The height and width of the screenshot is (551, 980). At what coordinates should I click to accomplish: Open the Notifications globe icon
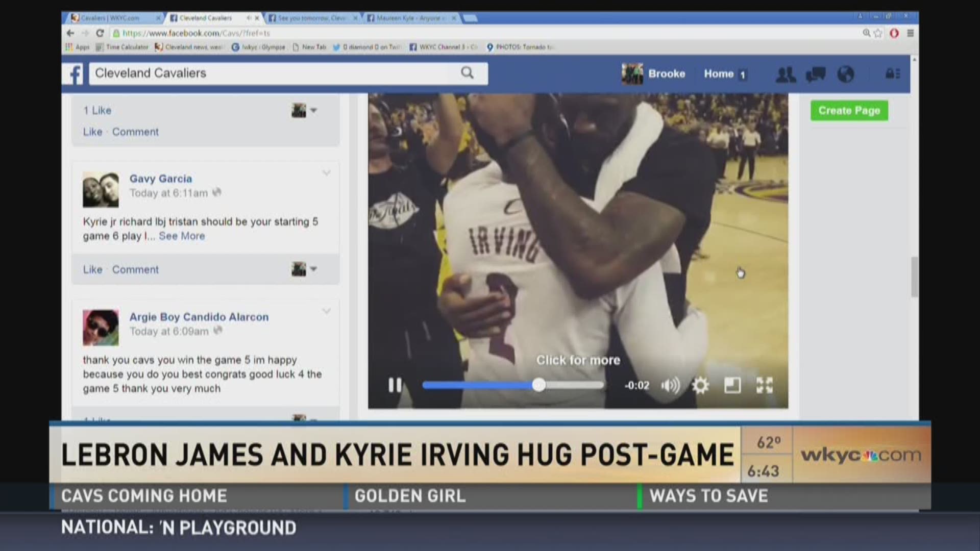point(845,74)
